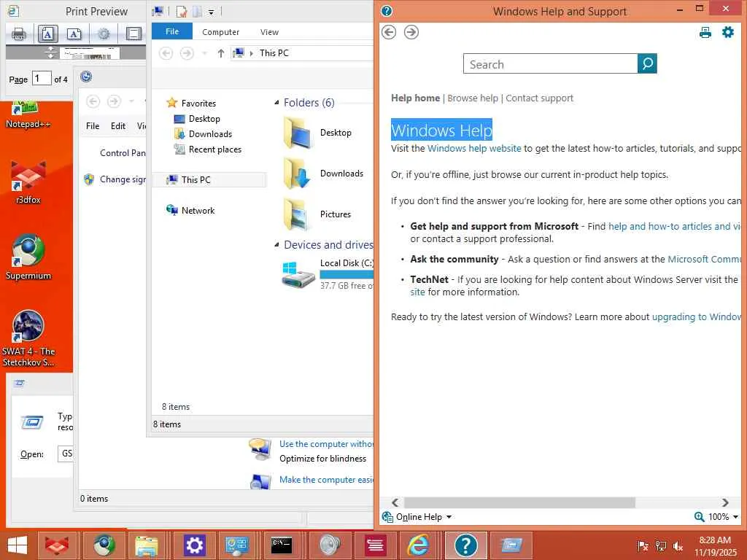The height and width of the screenshot is (560, 747).
Task: Open Command Prompt from the taskbar
Action: click(x=282, y=545)
